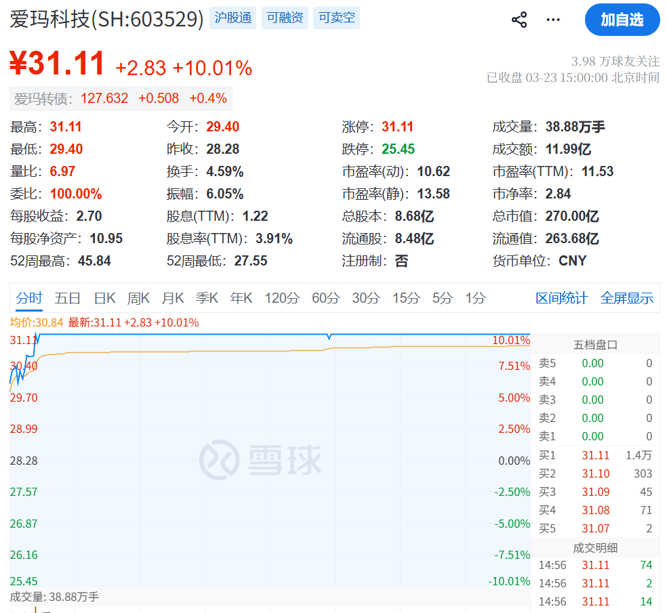This screenshot has height=613, width=667.
Task: Open the 年K chart tab
Action: 241,298
